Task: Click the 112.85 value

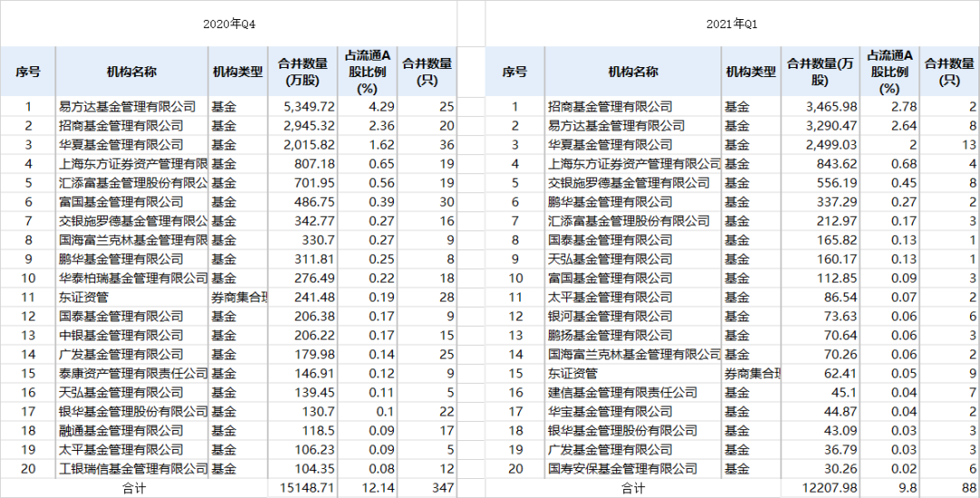Action: 839,278
